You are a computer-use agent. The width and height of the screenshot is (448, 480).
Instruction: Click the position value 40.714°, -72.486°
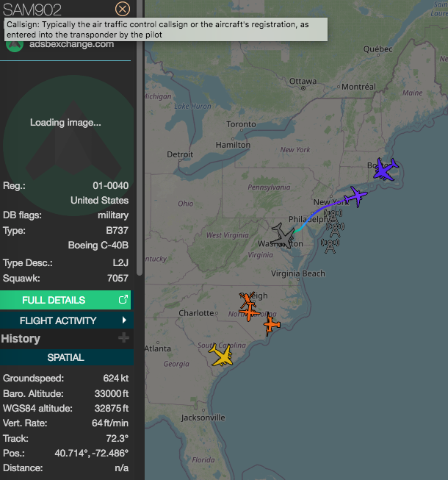click(91, 453)
